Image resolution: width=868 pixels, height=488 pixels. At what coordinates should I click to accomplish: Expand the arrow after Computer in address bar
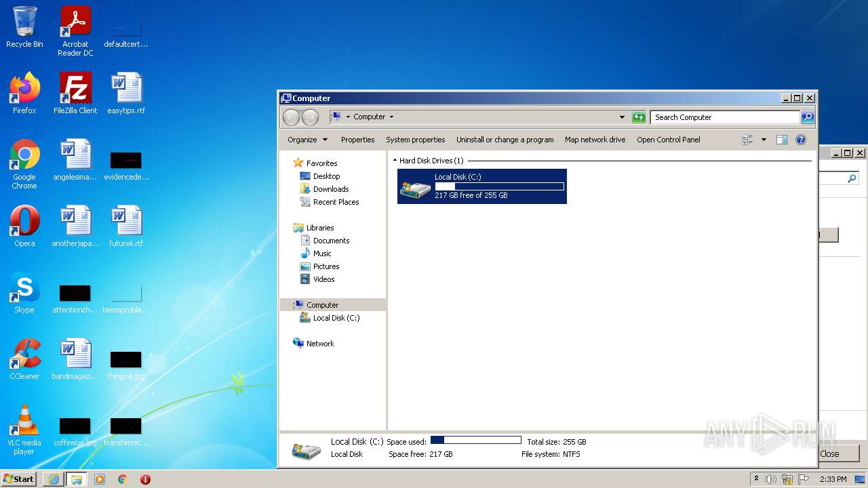[x=391, y=117]
